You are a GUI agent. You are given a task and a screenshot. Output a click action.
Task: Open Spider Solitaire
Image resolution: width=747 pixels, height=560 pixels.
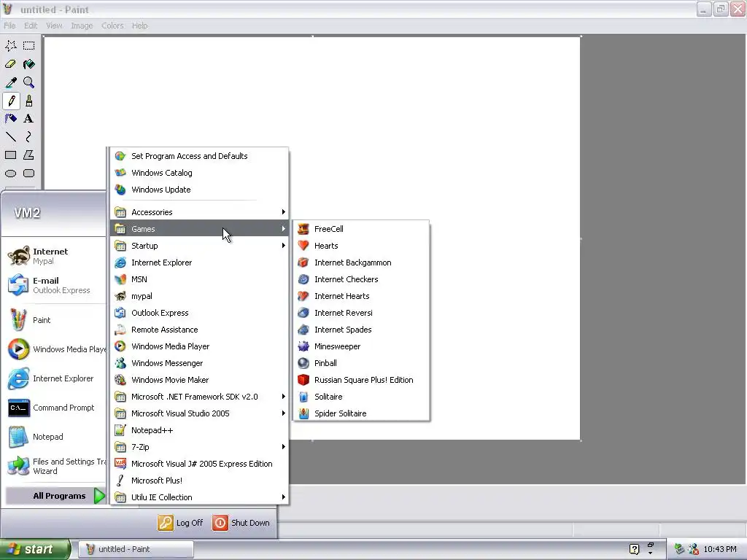coord(361,413)
